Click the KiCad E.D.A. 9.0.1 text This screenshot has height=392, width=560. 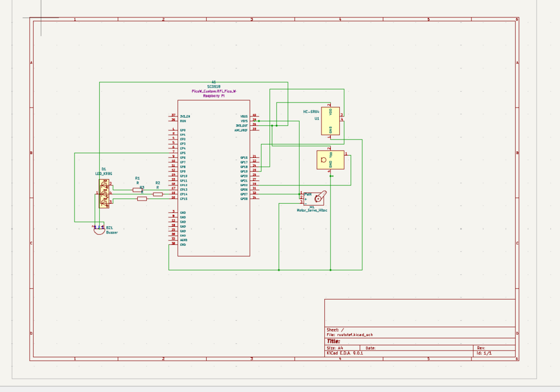(x=344, y=353)
